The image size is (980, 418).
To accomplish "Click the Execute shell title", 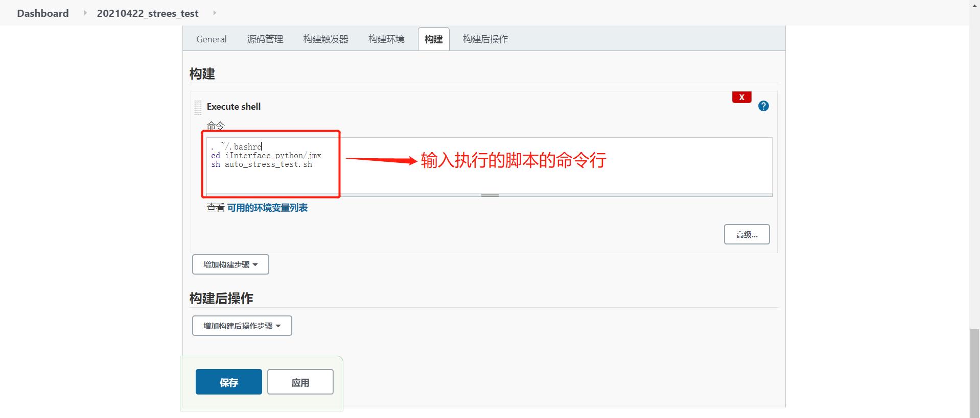I will 234,107.
